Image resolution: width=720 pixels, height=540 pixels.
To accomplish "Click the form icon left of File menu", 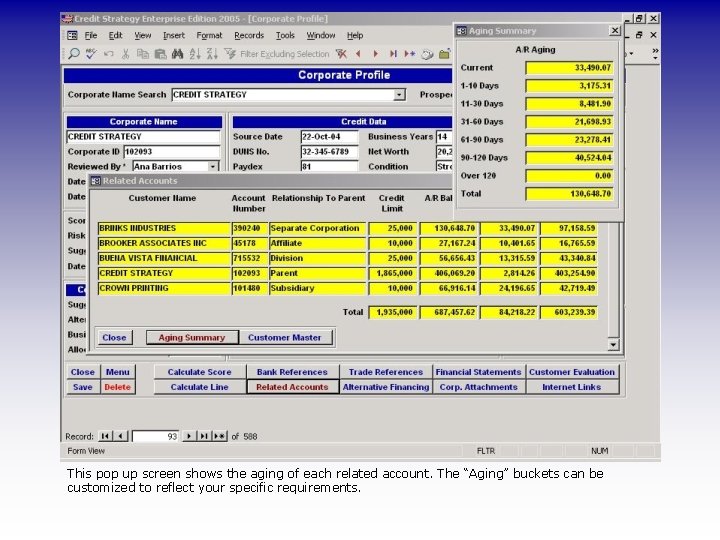I will pos(73,35).
